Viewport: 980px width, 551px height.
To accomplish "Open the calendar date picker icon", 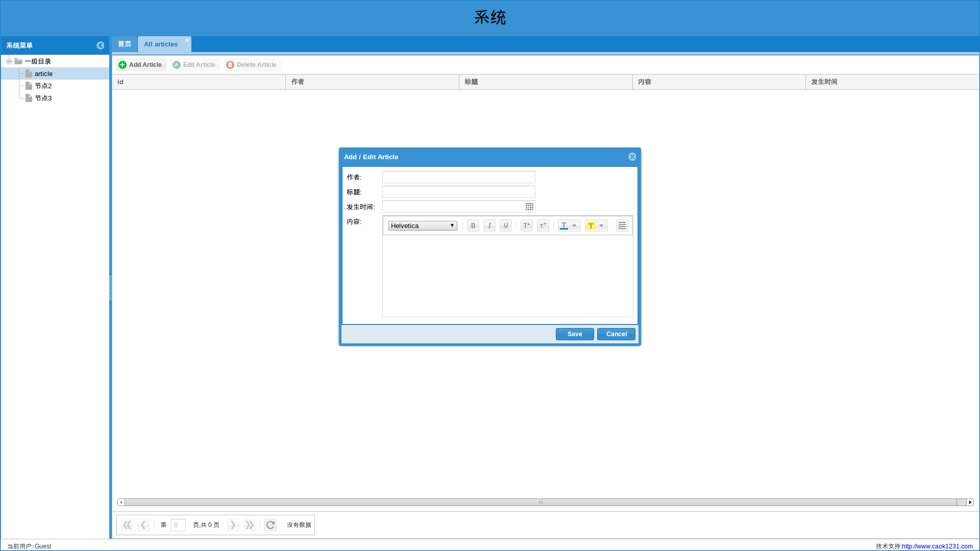I will (529, 207).
